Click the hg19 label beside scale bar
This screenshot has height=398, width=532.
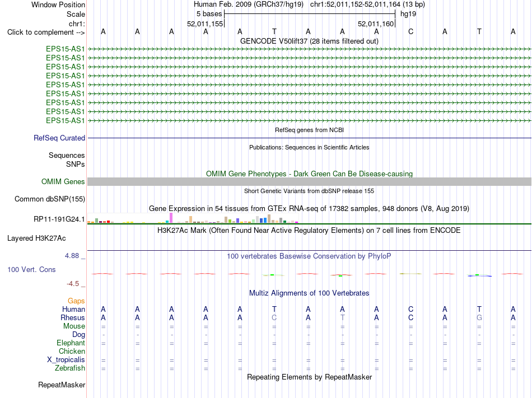408,14
